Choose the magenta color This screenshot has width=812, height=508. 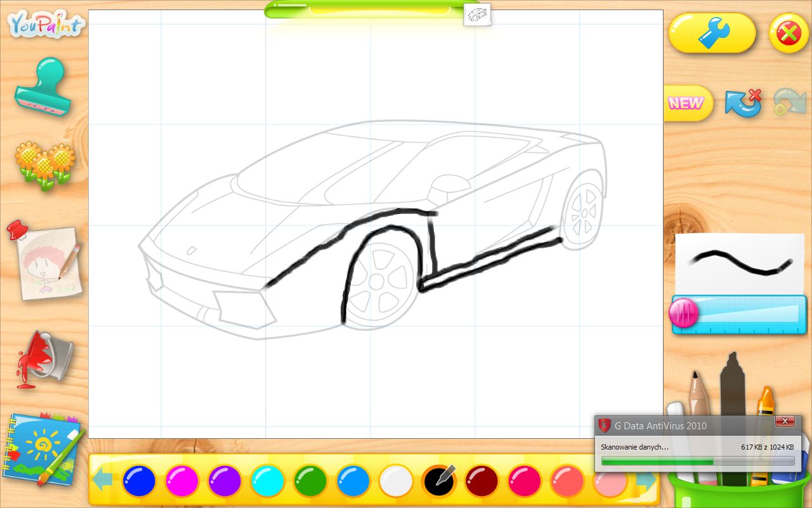tap(182, 481)
